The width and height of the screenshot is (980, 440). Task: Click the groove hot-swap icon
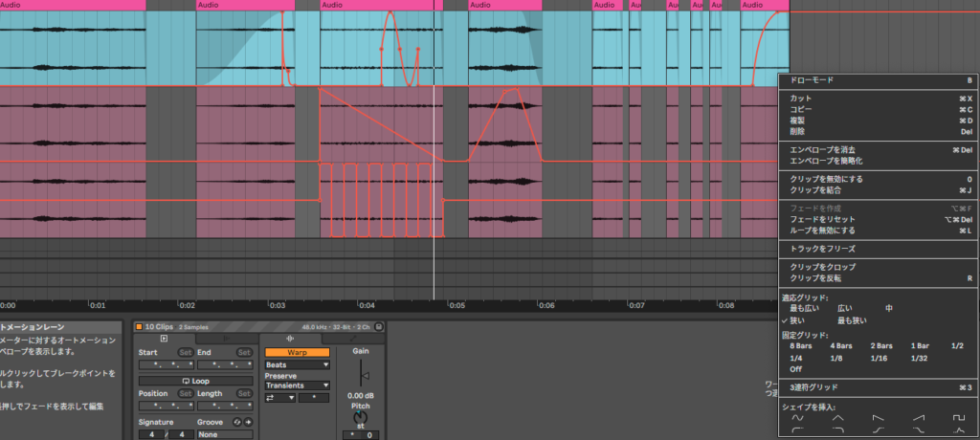(x=237, y=421)
